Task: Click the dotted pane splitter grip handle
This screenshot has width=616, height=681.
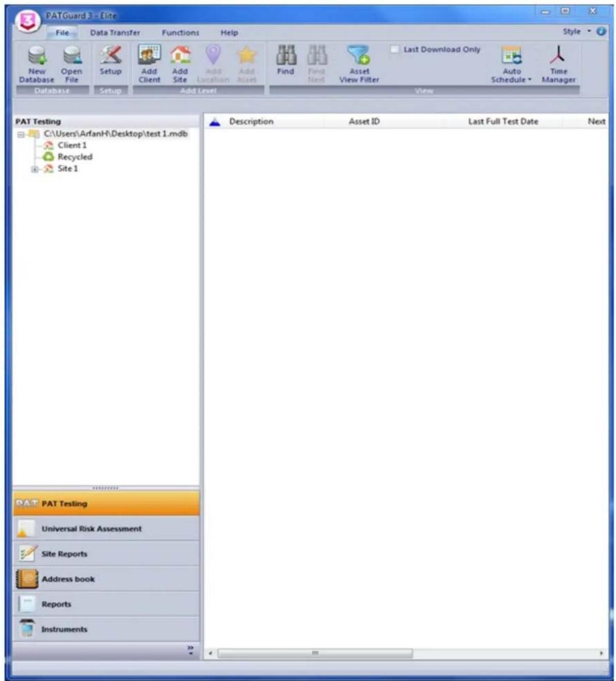Action: click(x=105, y=488)
